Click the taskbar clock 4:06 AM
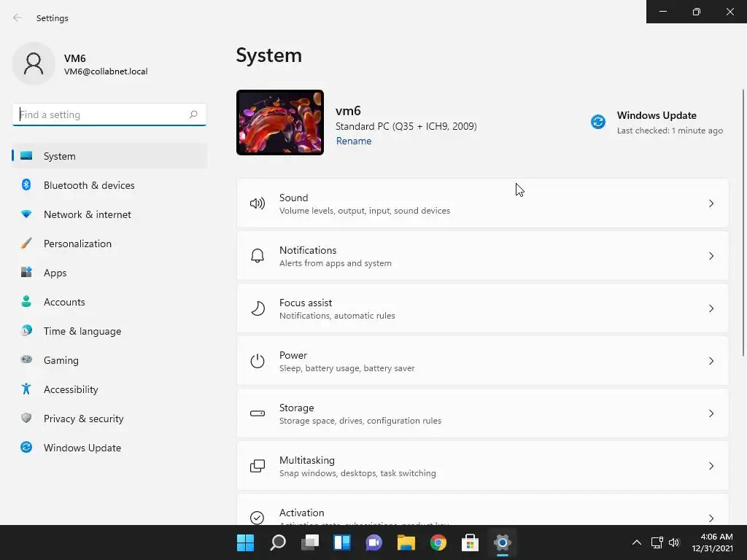 (x=716, y=537)
